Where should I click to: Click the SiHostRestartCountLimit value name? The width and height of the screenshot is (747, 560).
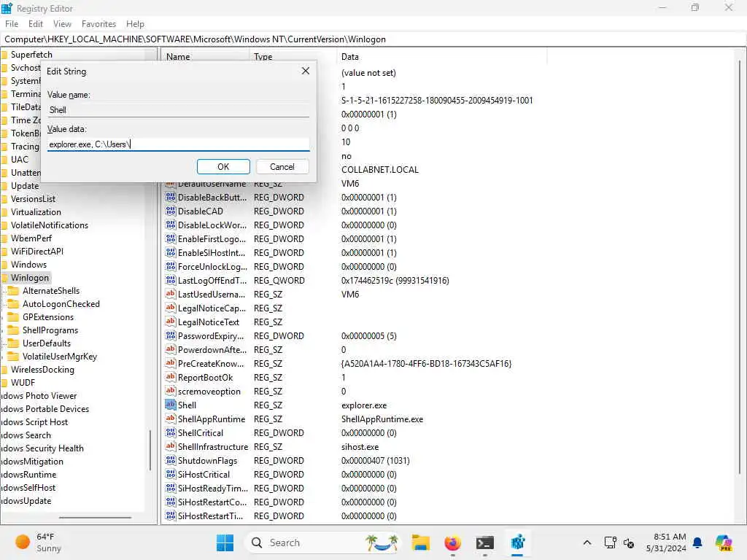click(212, 502)
